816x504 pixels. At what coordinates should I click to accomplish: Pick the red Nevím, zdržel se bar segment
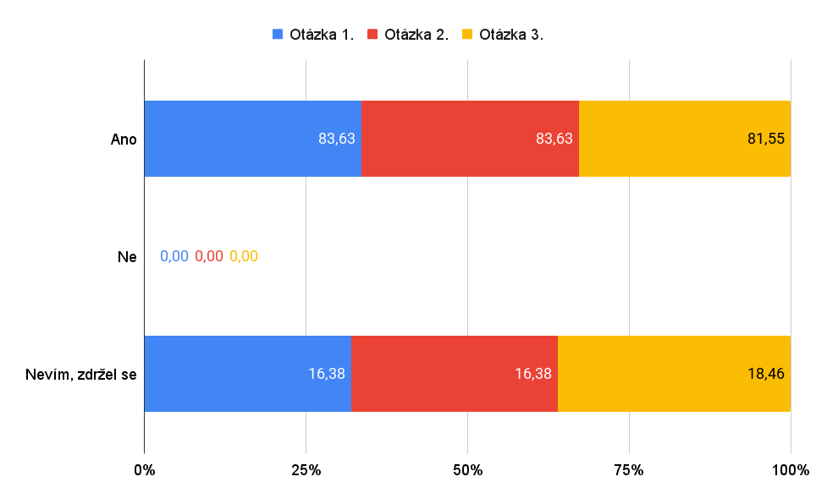[455, 373]
